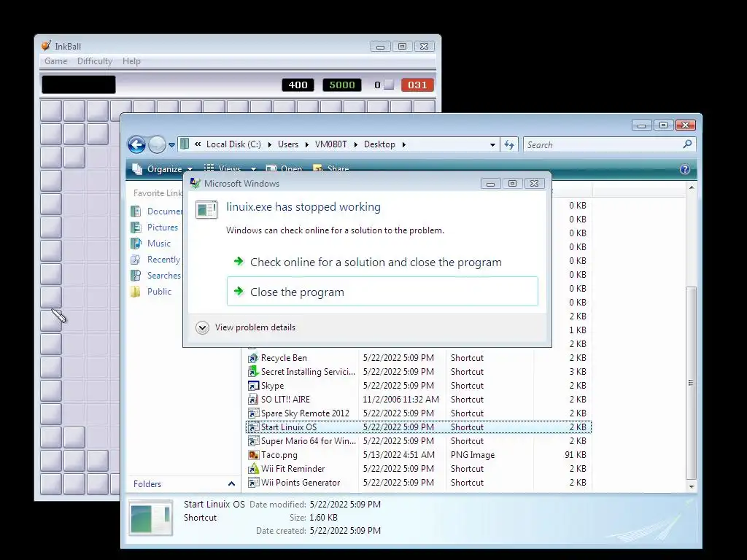Click the refresh button next to address bar

(x=509, y=145)
